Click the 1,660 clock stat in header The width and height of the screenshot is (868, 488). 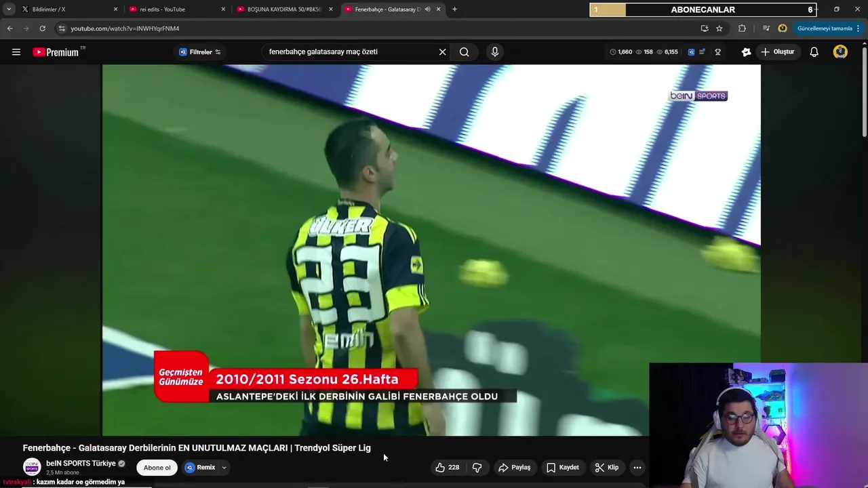click(620, 52)
